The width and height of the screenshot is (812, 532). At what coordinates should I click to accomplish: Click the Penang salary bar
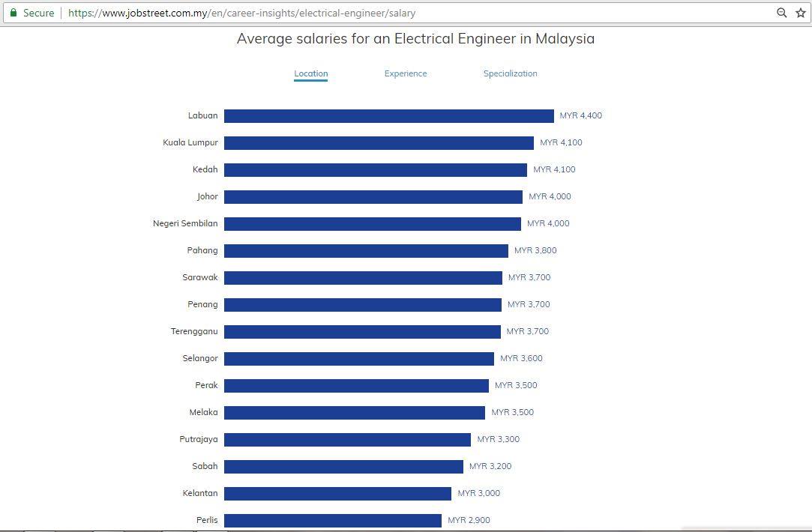coord(363,304)
